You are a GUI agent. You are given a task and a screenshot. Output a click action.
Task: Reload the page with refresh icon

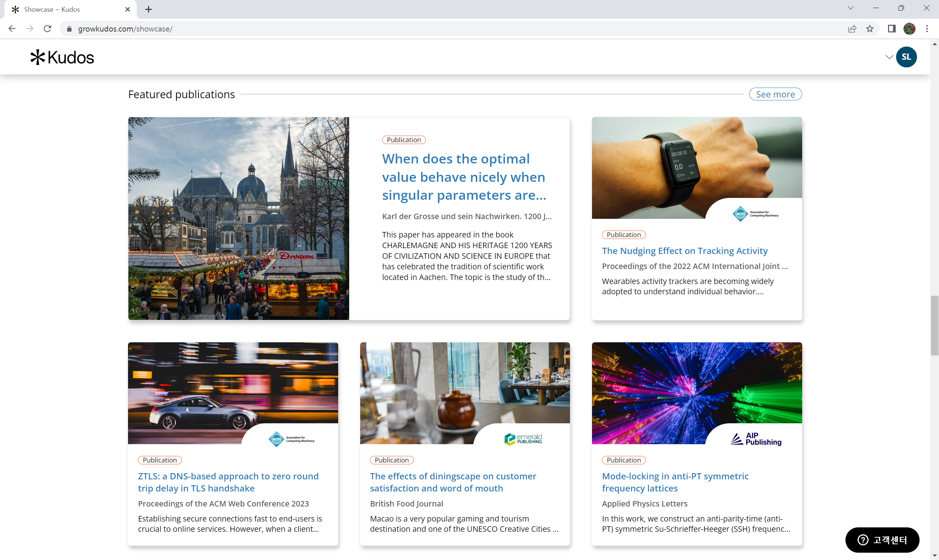coord(47,29)
